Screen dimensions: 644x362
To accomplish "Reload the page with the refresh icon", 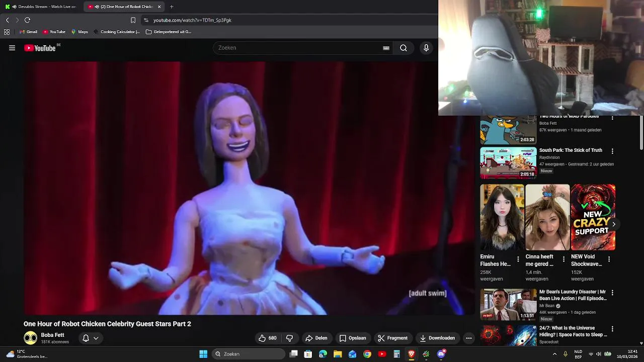I will (27, 20).
